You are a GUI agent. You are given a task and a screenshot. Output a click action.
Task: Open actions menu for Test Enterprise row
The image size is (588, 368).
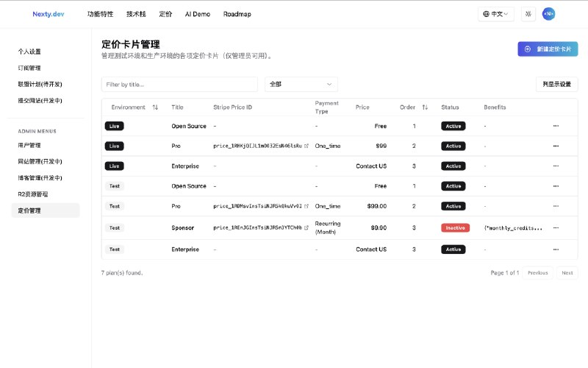[x=556, y=250]
